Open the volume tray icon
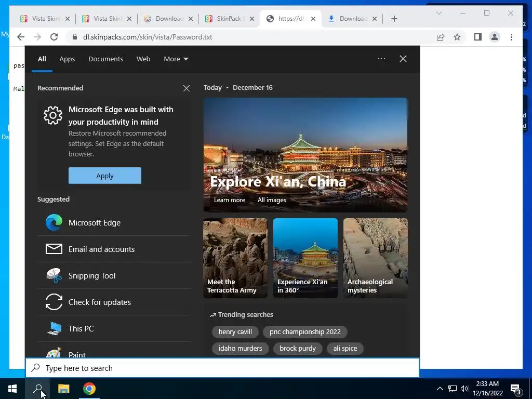This screenshot has height=399, width=532. 464,389
